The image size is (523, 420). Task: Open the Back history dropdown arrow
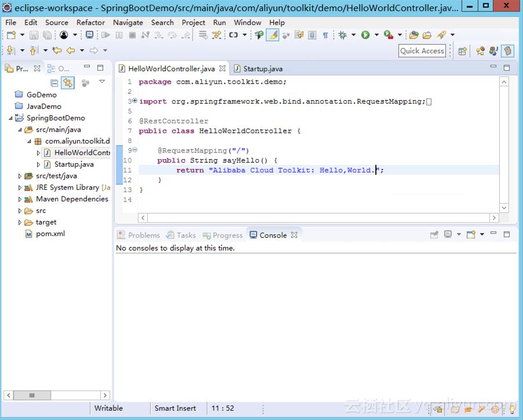[x=82, y=50]
